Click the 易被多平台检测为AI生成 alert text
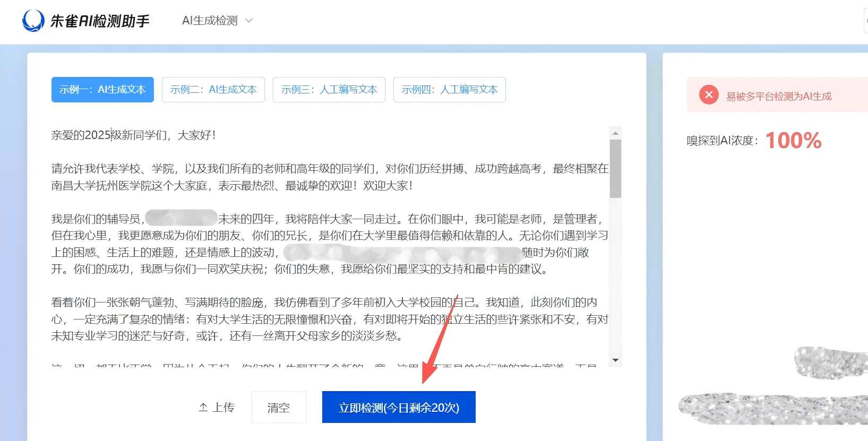 click(x=779, y=96)
